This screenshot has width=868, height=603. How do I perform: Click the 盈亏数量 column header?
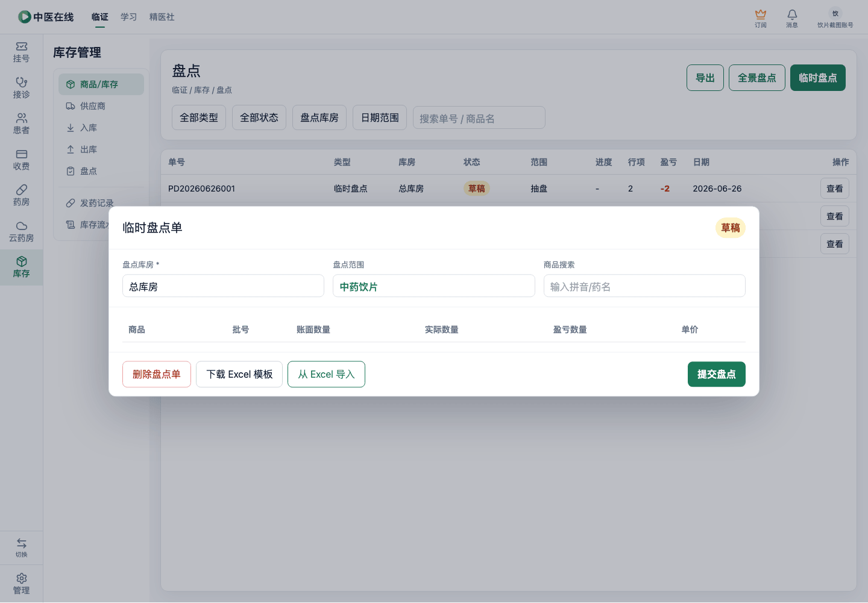coord(570,330)
